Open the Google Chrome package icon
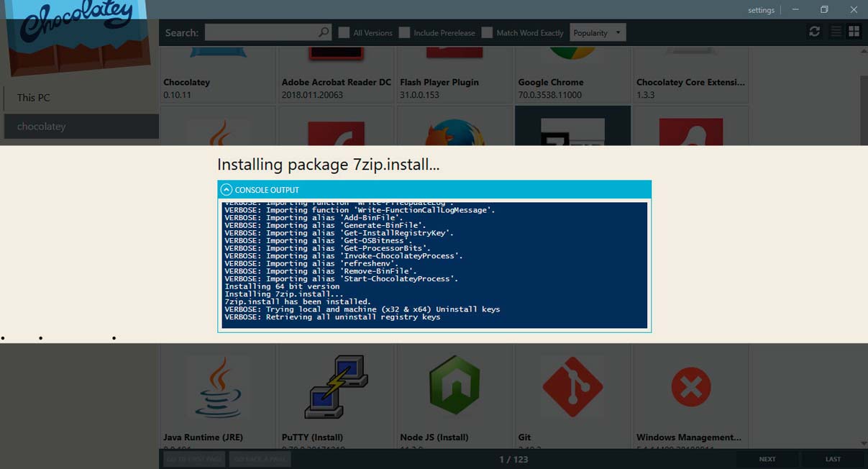Image resolution: width=868 pixels, height=469 pixels. click(572, 53)
